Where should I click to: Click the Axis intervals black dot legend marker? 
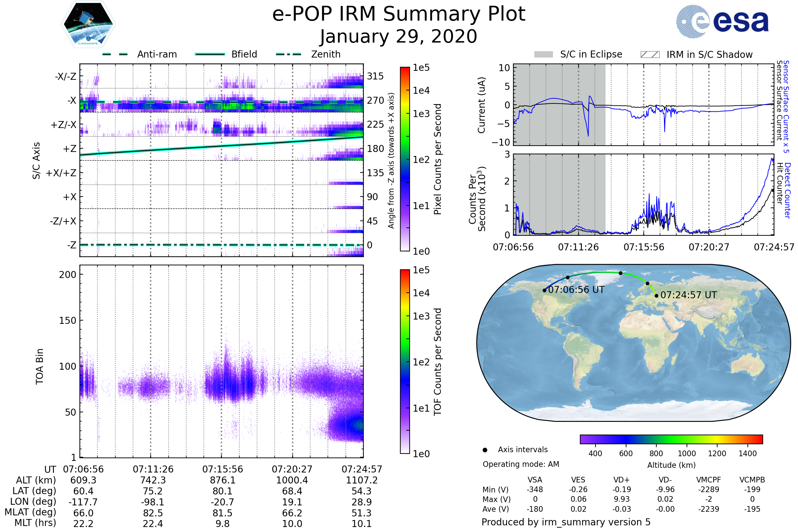click(x=485, y=450)
